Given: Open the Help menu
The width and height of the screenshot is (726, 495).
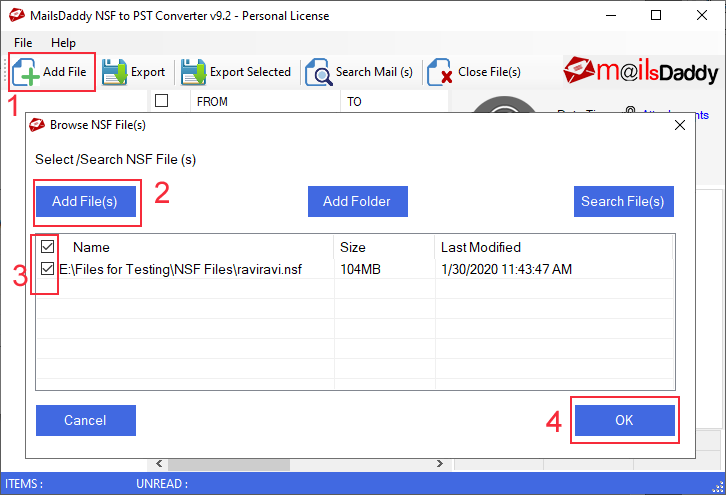Looking at the screenshot, I should point(63,43).
